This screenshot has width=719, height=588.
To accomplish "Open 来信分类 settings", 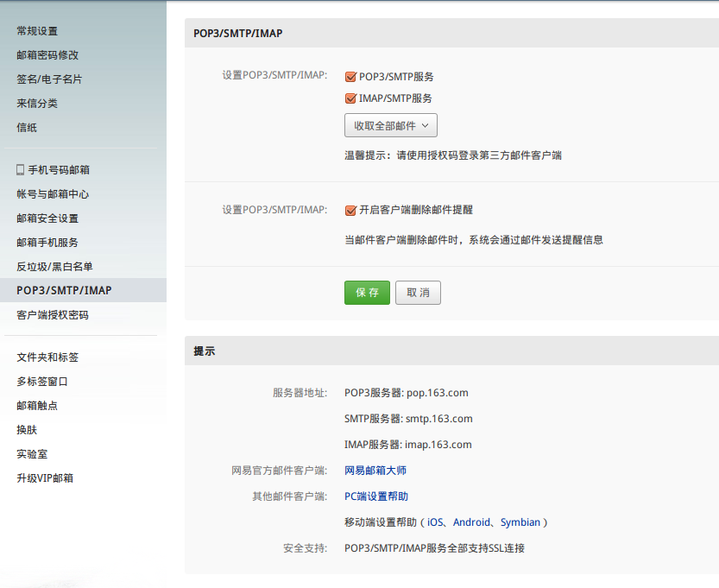I will pos(37,104).
